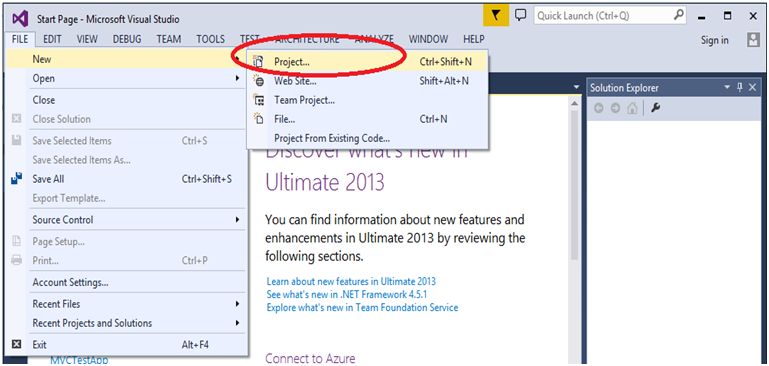The width and height of the screenshot is (769, 366).
Task: Click the Quick Launch search magnifier icon
Action: [679, 15]
